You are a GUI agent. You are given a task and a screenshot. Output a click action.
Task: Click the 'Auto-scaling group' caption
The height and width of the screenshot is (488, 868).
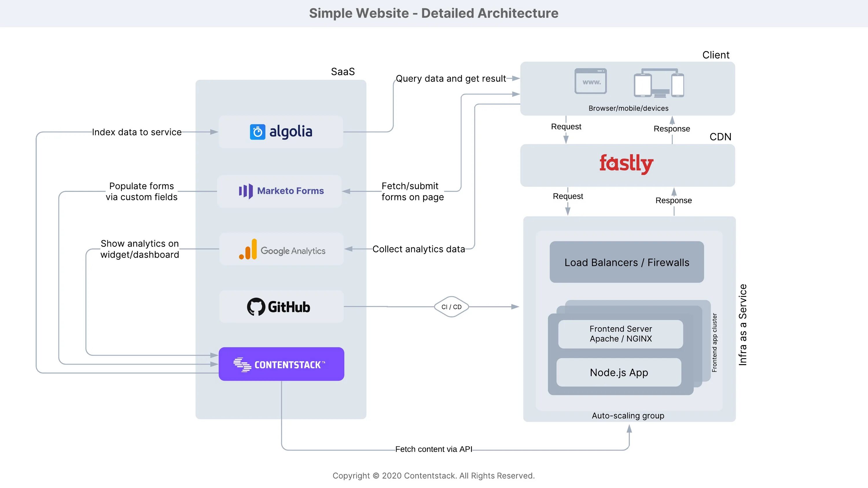coord(628,416)
